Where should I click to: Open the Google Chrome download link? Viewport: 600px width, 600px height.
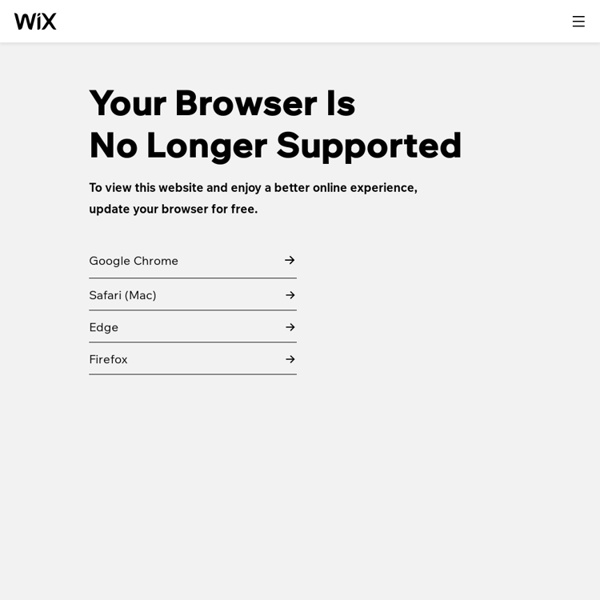click(x=134, y=261)
